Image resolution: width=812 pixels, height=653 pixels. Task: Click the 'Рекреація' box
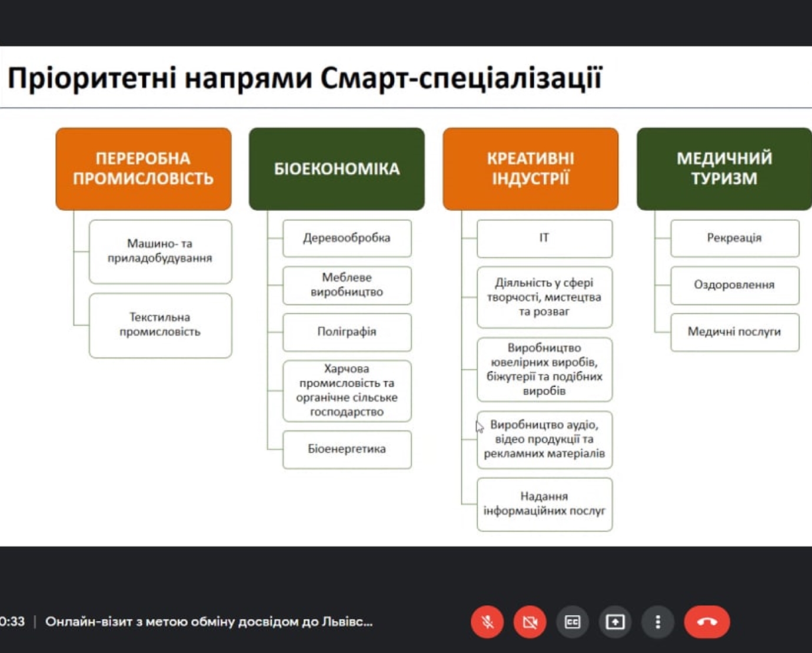[734, 238]
